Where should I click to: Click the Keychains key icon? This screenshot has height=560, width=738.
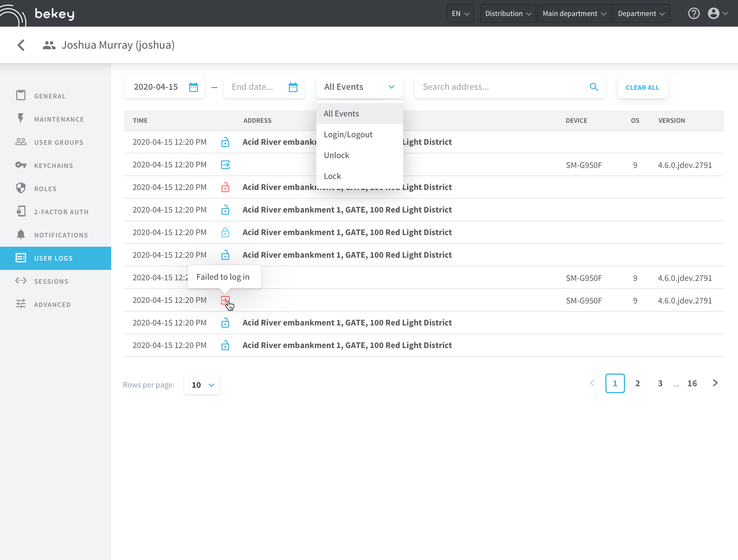[21, 165]
